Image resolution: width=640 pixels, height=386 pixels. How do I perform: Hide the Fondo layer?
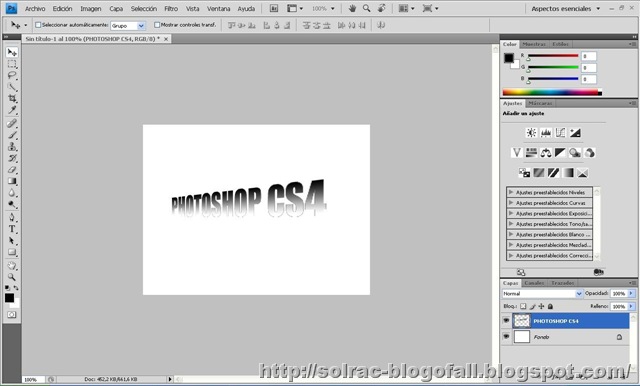pyautogui.click(x=506, y=337)
